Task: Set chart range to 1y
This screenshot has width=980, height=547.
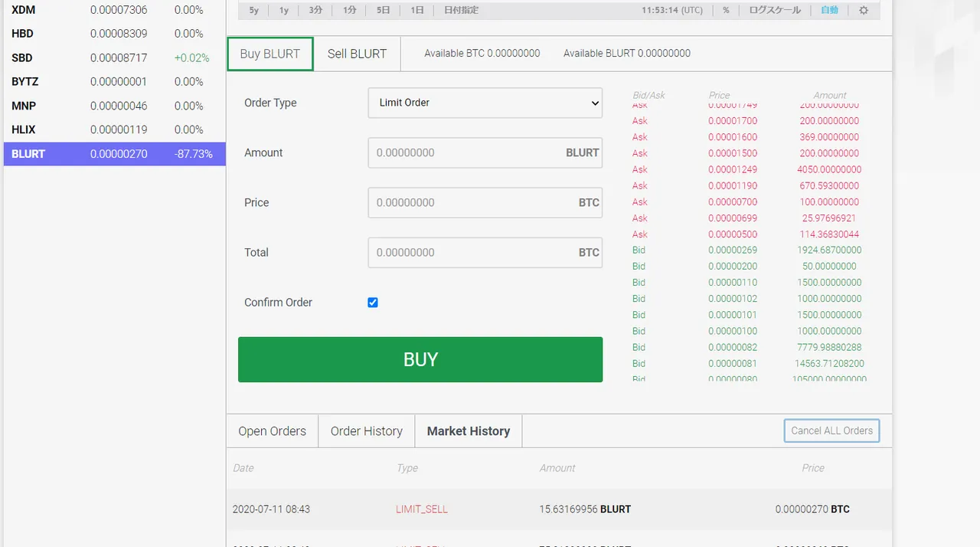Action: pyautogui.click(x=284, y=11)
